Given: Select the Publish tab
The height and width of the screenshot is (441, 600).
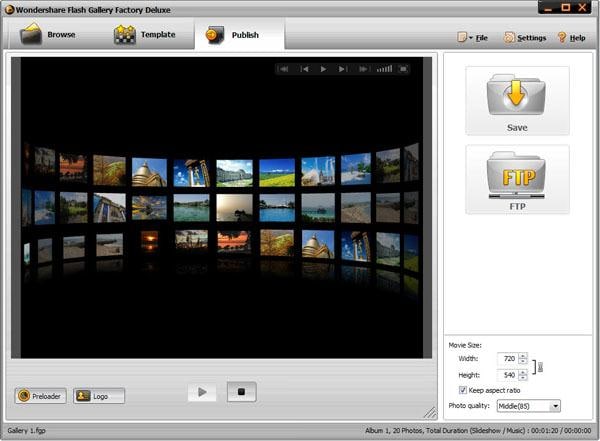Looking at the screenshot, I should pyautogui.click(x=240, y=34).
